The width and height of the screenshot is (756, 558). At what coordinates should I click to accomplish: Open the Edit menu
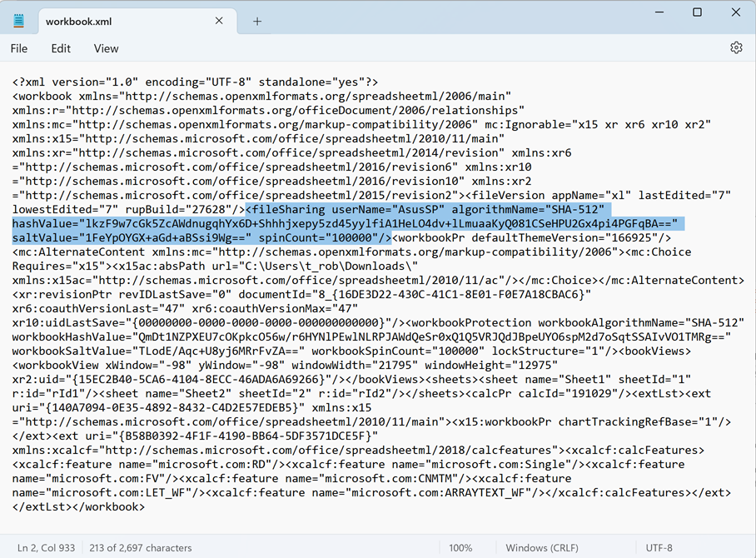61,48
